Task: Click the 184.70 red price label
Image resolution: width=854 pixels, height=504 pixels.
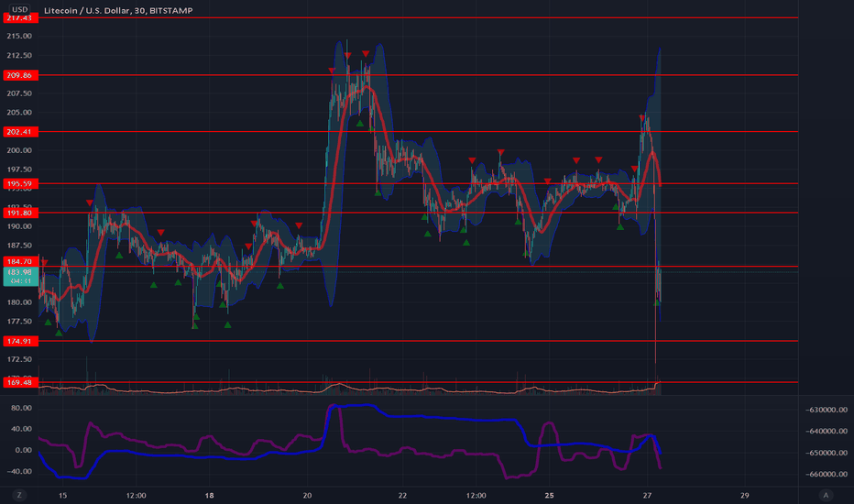Action: (21, 261)
